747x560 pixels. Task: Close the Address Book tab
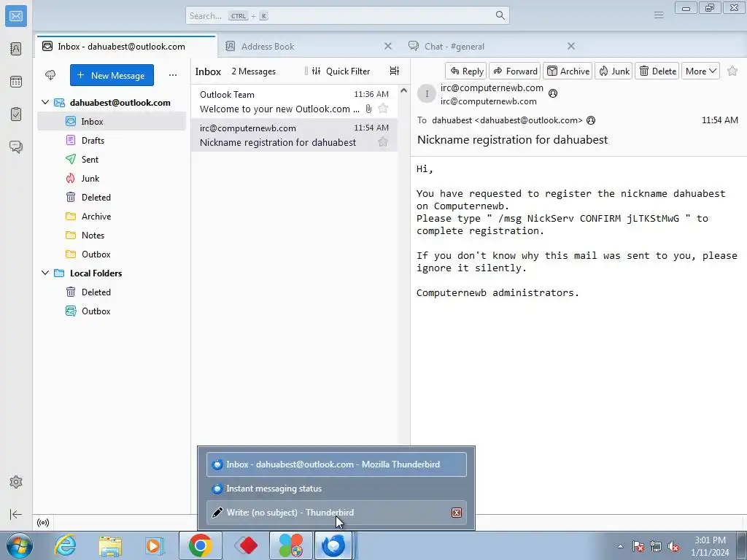(x=388, y=46)
